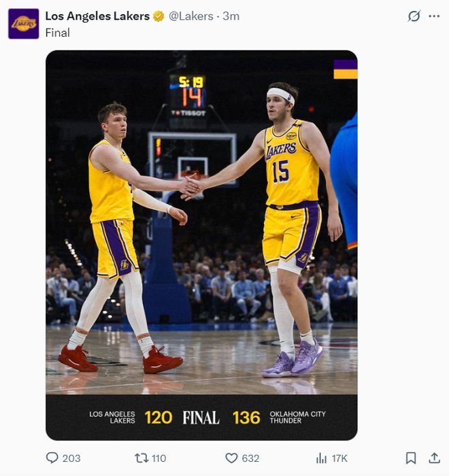The width and height of the screenshot is (449, 476).
Task: Click the 110 reposts count
Action: 159,458
